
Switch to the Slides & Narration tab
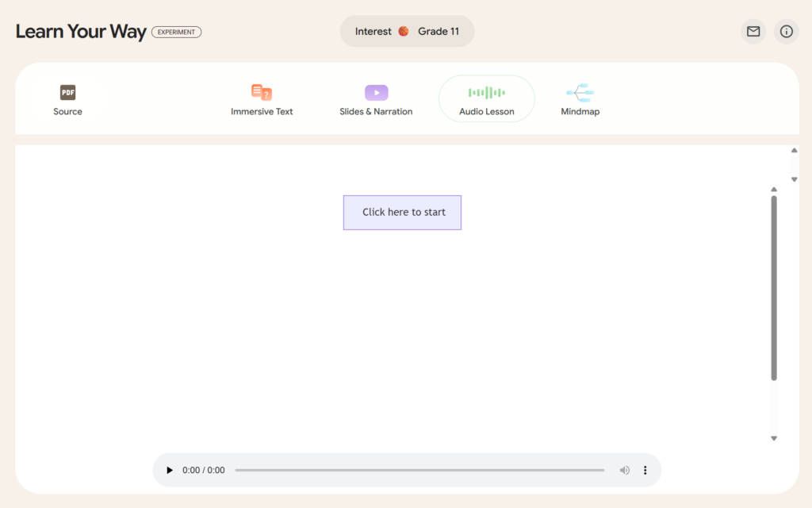376,100
